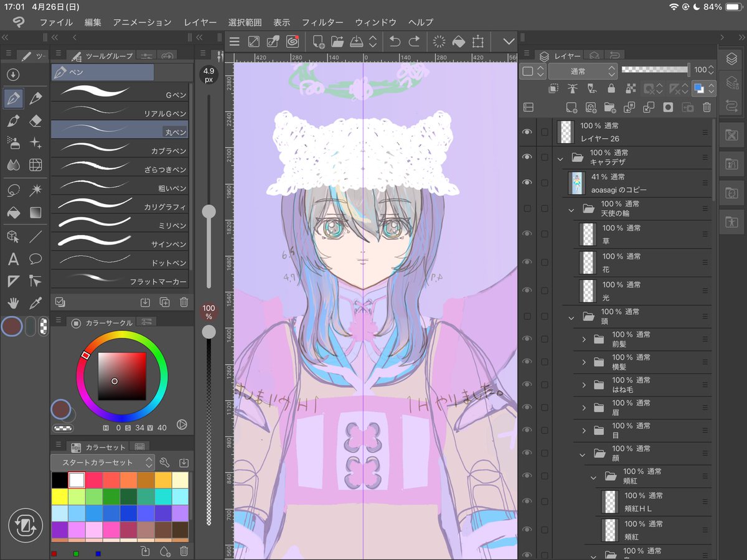Select the Eyedropper tool
747x560 pixels.
click(x=35, y=302)
